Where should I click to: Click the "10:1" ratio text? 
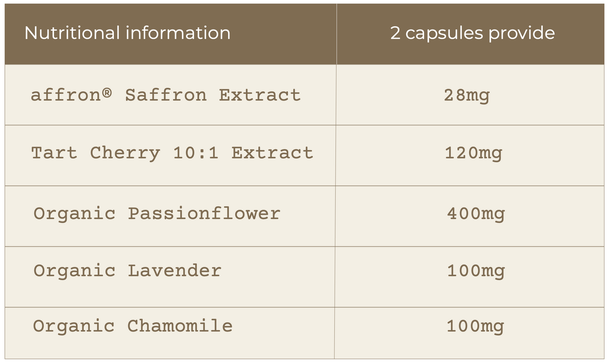click(196, 153)
